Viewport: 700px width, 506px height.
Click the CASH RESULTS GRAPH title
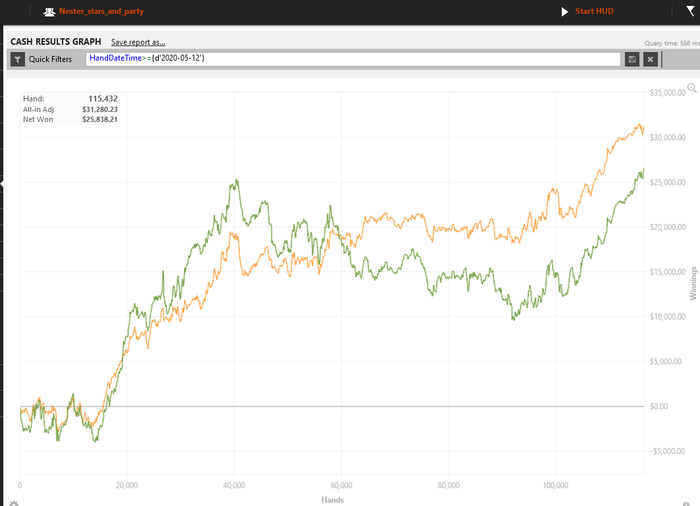56,42
